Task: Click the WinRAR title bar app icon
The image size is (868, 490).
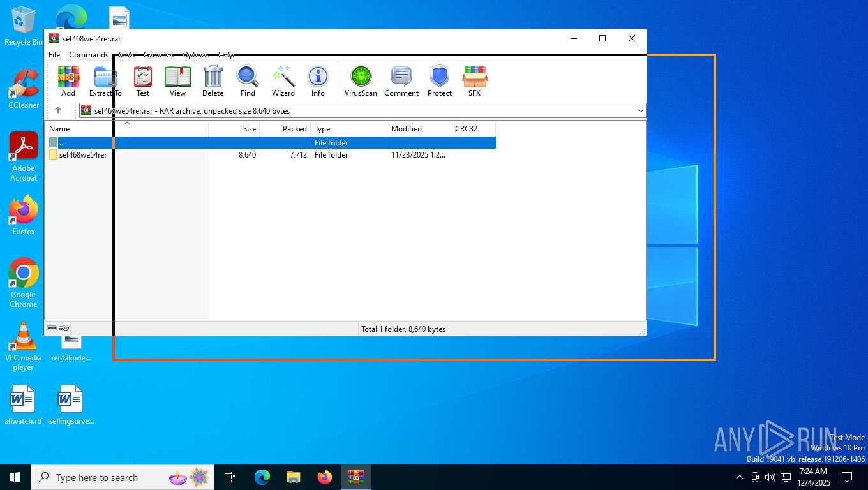Action: [54, 38]
